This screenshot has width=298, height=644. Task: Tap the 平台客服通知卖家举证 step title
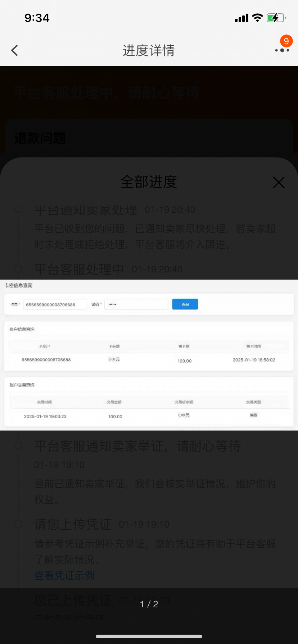pos(137,446)
